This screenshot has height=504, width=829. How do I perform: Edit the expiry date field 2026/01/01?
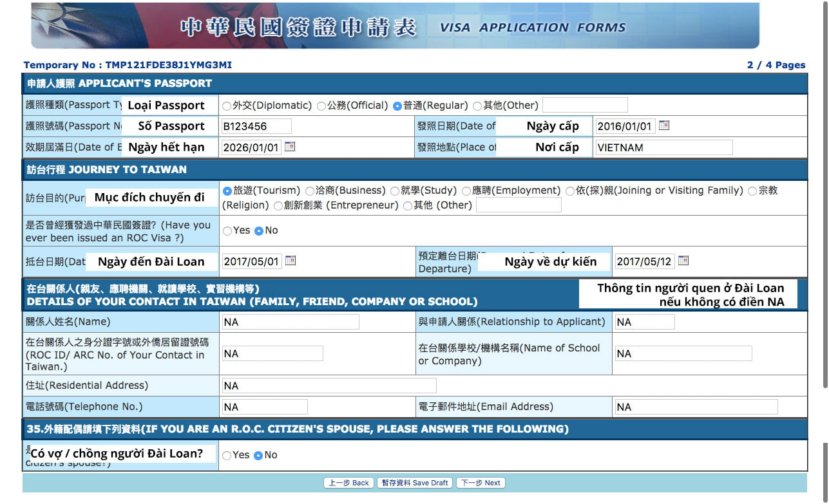tap(251, 147)
